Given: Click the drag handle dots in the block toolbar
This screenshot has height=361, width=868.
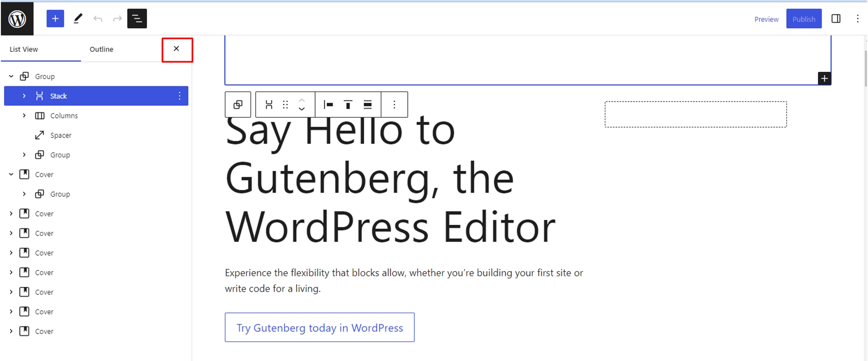Looking at the screenshot, I should point(286,104).
